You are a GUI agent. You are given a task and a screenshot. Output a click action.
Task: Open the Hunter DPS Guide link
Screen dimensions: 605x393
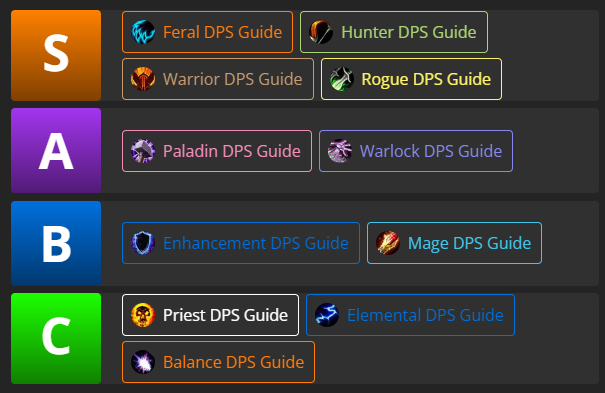click(x=409, y=32)
